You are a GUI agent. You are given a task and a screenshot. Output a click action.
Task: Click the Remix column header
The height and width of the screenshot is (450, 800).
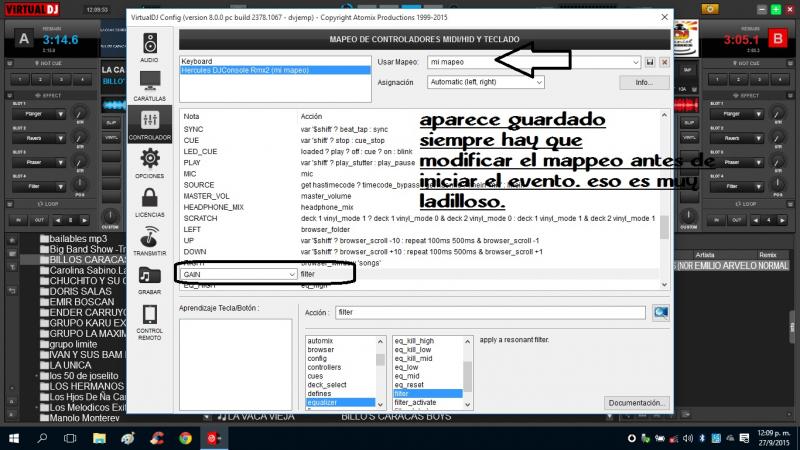pos(767,255)
